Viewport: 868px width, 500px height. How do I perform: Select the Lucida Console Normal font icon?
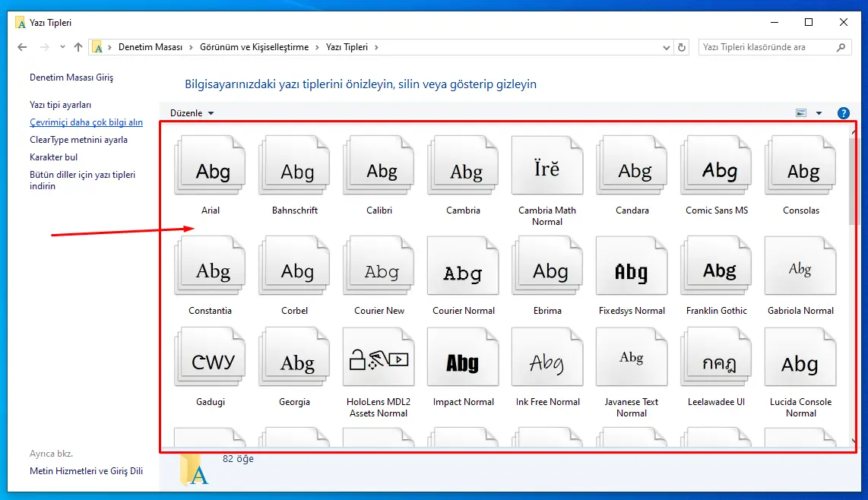click(800, 356)
